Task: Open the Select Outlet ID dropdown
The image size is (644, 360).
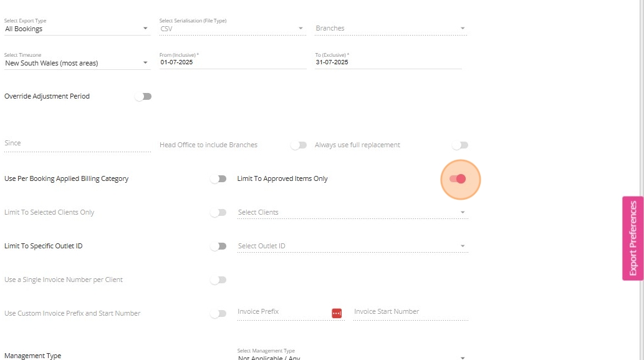Action: (x=352, y=246)
